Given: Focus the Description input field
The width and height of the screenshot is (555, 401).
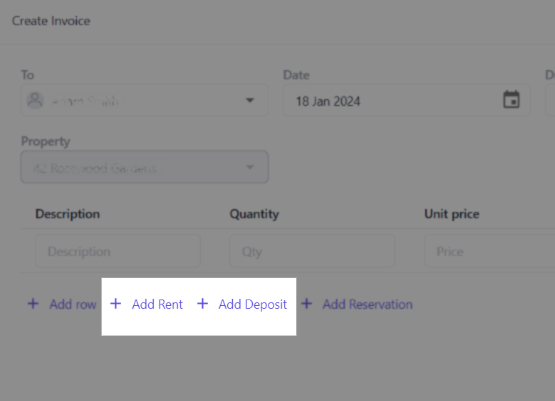Looking at the screenshot, I should [118, 251].
